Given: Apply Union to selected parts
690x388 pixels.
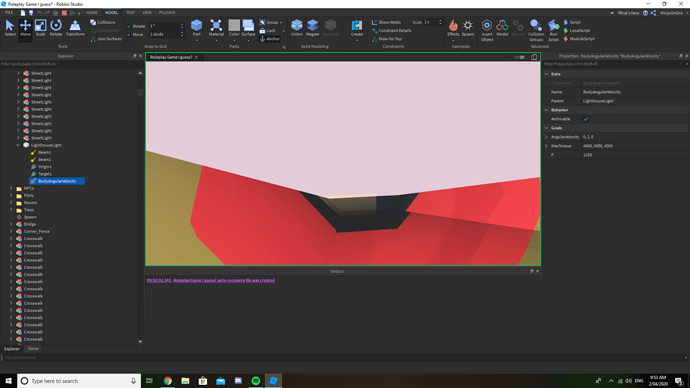Looking at the screenshot, I should click(297, 27).
